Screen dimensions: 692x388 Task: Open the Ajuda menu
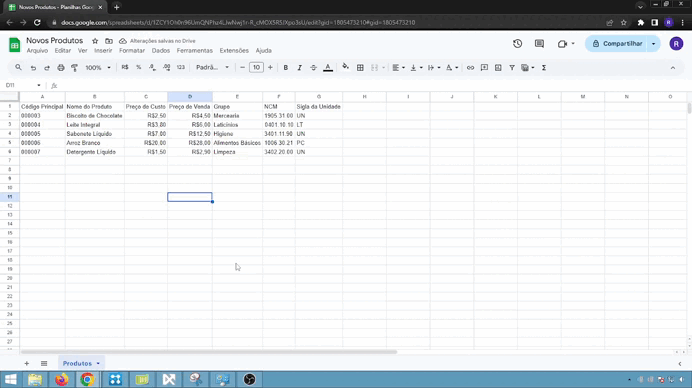coord(263,50)
